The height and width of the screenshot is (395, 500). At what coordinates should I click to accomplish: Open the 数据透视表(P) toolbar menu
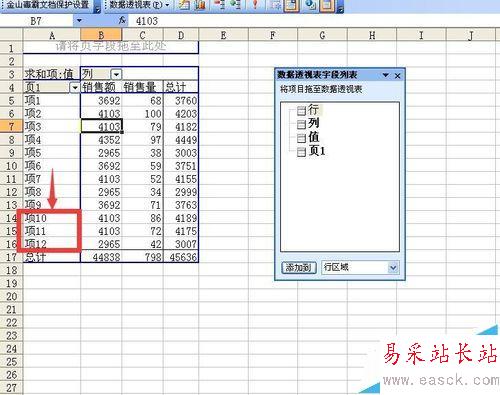139,5
